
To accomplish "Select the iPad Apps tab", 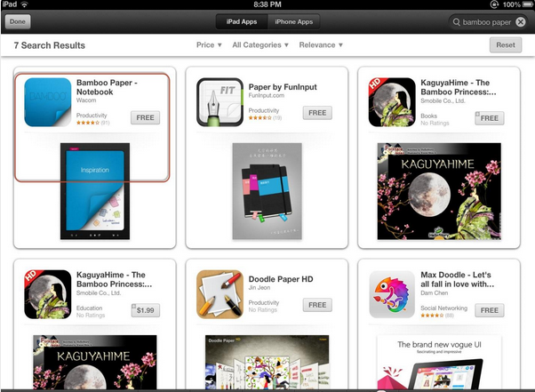I will click(x=242, y=22).
